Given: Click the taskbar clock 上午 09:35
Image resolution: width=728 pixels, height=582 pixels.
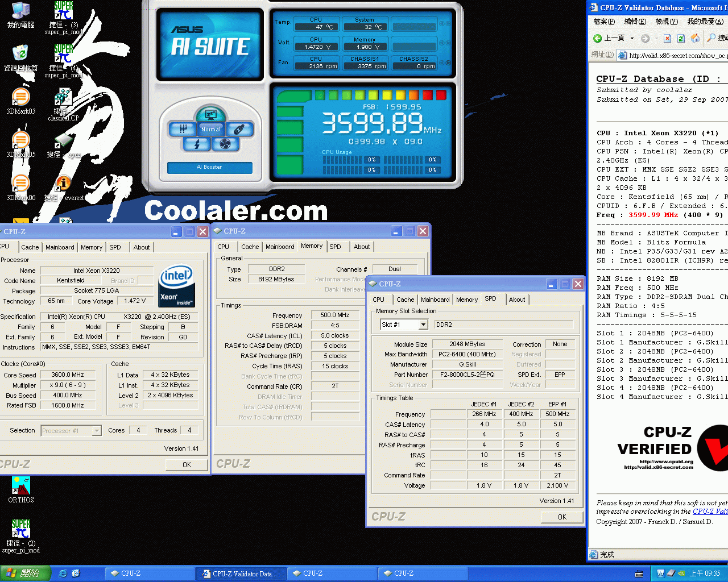Looking at the screenshot, I should click(705, 573).
